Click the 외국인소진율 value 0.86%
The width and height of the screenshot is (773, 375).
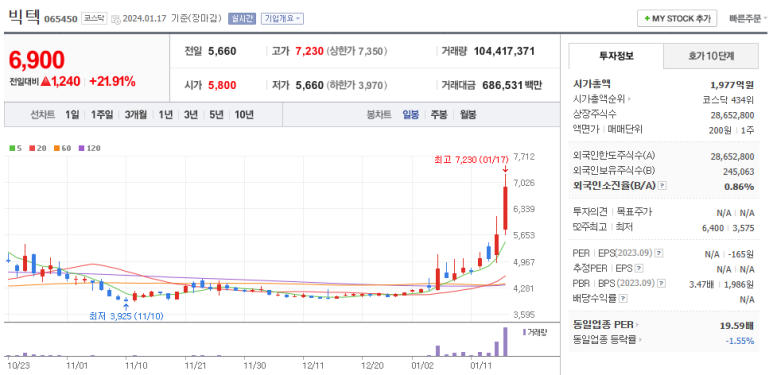point(739,186)
